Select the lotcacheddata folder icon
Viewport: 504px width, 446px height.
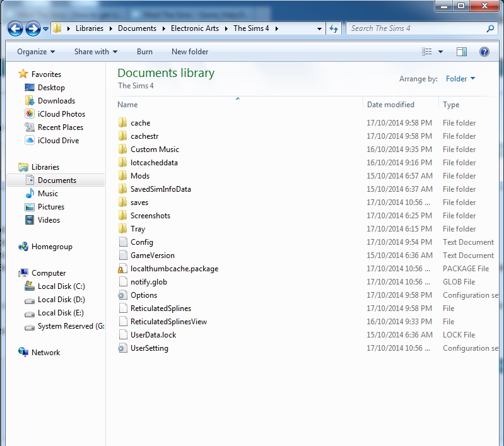point(122,162)
